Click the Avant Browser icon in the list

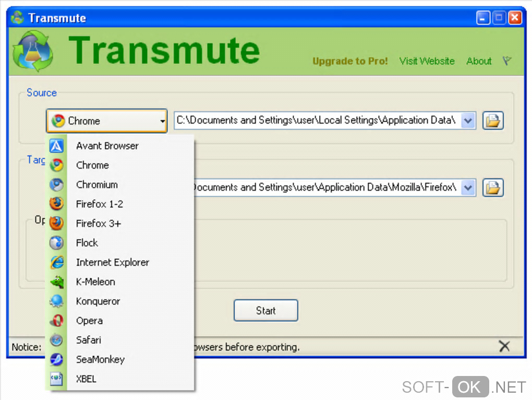click(56, 146)
